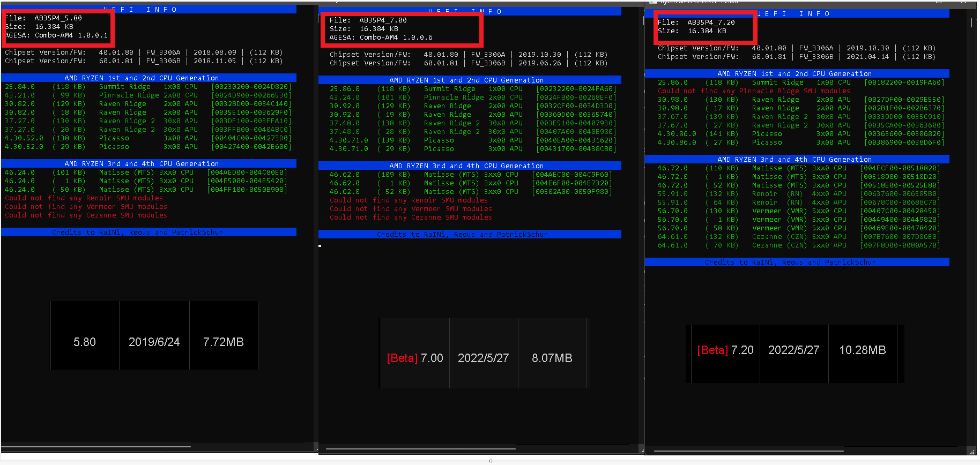Click the 8.07MB size cell
980x465 pixels.
pos(552,354)
